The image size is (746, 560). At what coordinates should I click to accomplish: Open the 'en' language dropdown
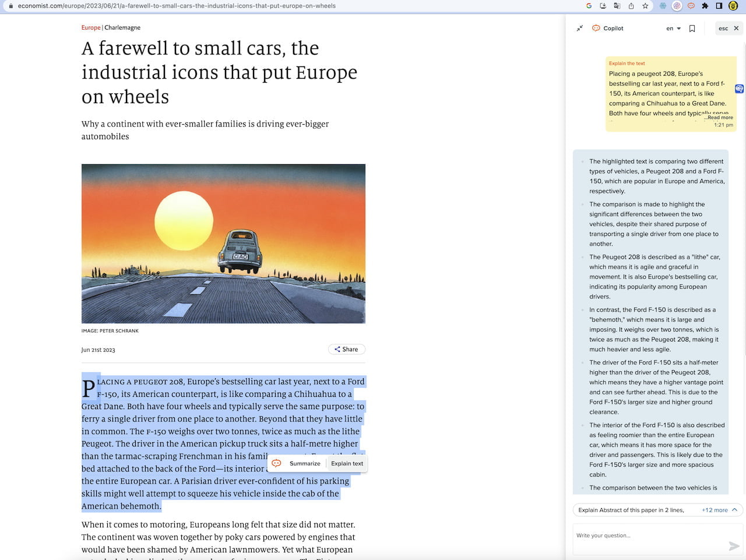tap(673, 28)
